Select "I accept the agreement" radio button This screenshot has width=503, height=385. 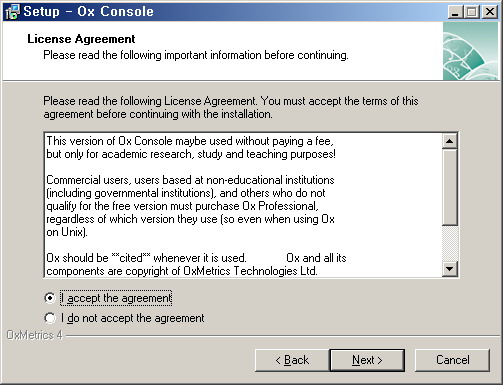(x=49, y=298)
